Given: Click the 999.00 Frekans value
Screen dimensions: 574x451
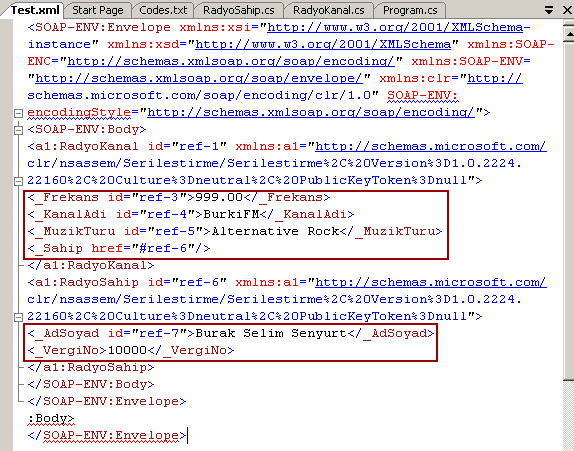Looking at the screenshot, I should point(219,198).
